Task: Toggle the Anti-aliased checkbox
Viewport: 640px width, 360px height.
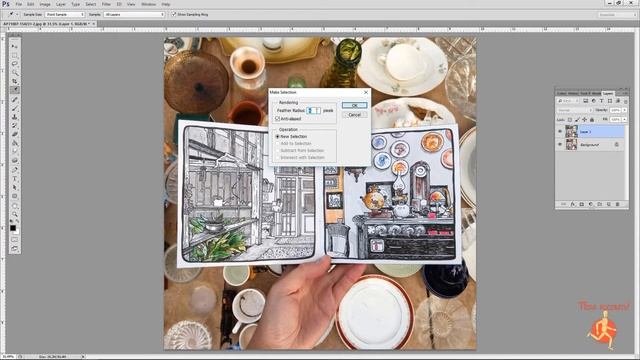Action: [x=278, y=119]
